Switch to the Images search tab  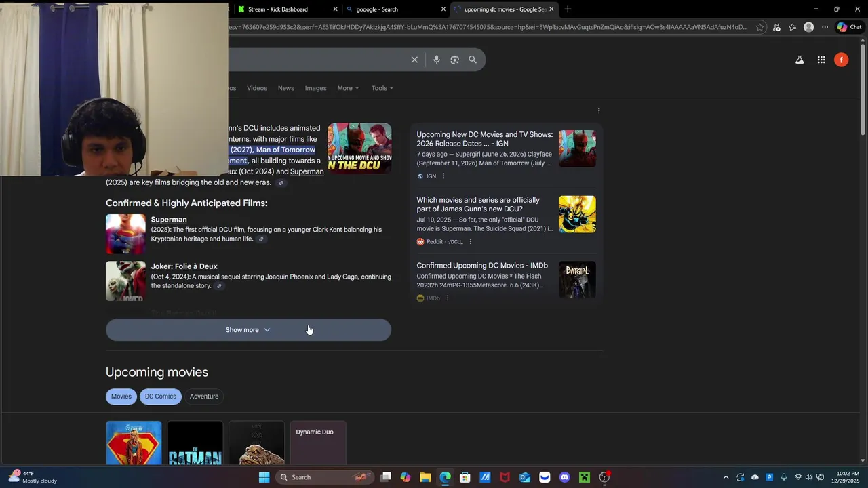click(315, 88)
